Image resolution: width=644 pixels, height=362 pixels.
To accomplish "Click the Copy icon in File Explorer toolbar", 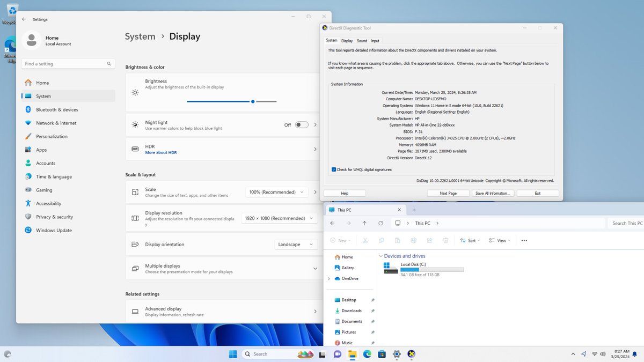I will pos(381,240).
